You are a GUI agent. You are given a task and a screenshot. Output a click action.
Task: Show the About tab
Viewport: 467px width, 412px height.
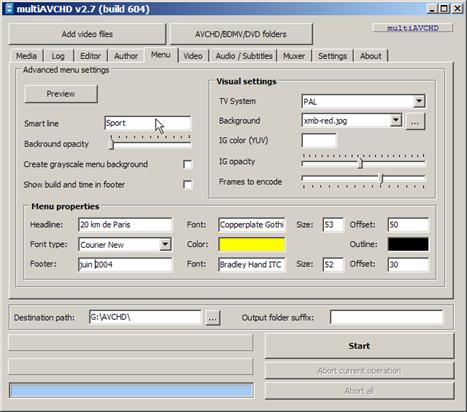(x=371, y=56)
